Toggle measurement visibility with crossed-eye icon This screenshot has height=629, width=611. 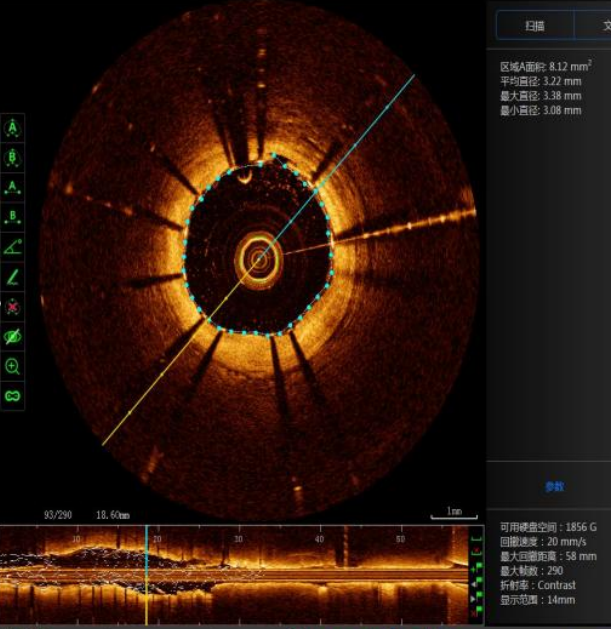(13, 336)
